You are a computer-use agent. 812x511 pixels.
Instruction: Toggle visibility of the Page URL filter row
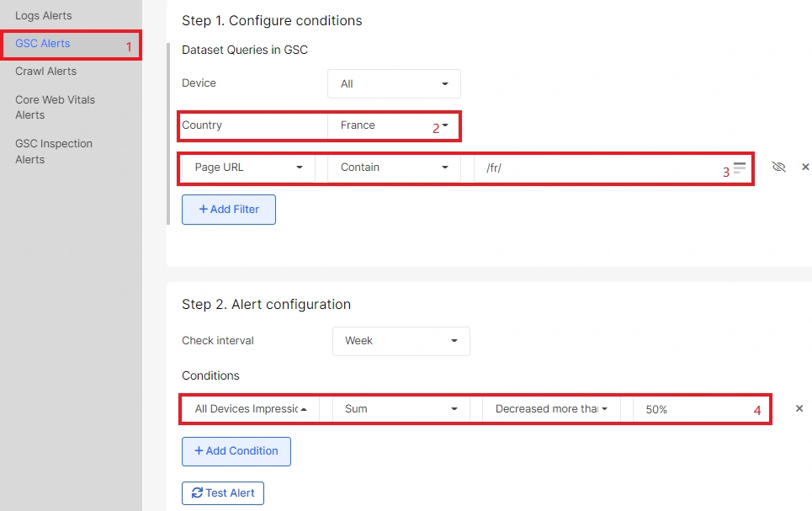tap(778, 167)
